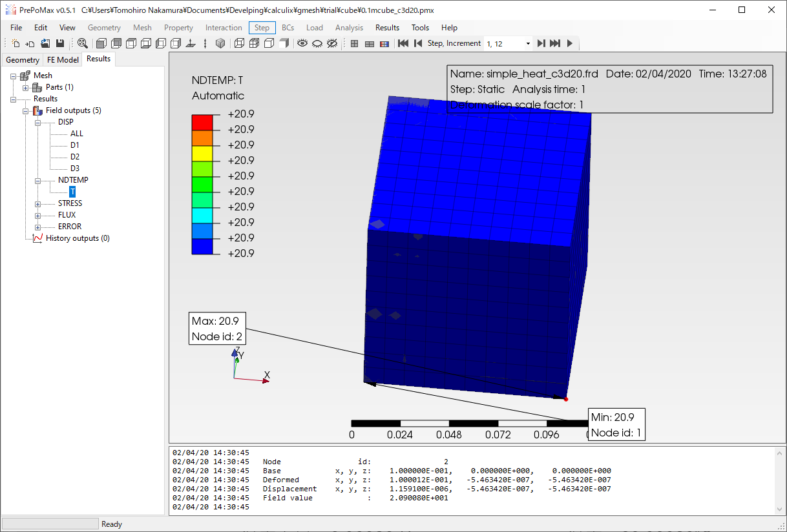Click the normal view plane icon

[x=191, y=43]
